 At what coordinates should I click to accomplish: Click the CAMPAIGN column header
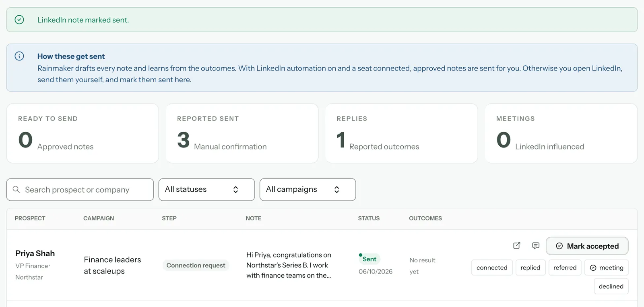99,218
